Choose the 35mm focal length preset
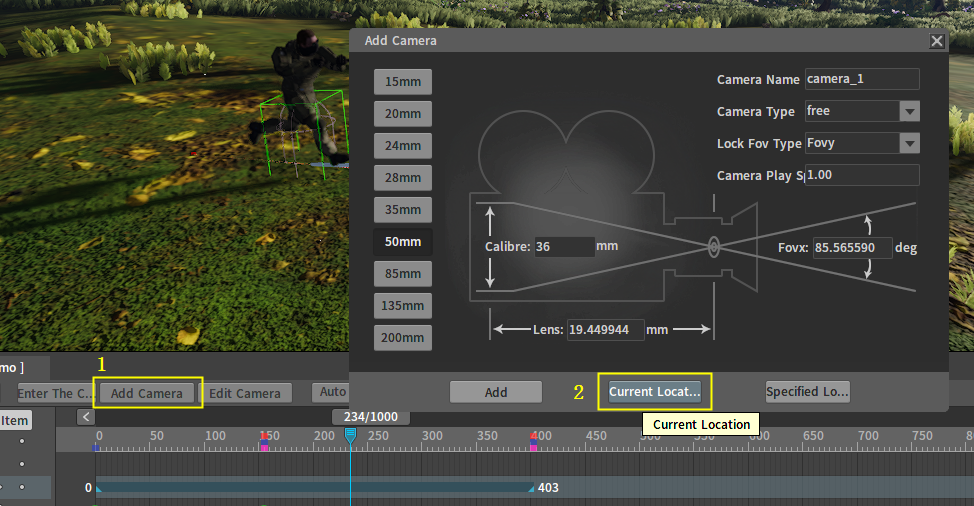Image resolution: width=974 pixels, height=506 pixels. [403, 210]
